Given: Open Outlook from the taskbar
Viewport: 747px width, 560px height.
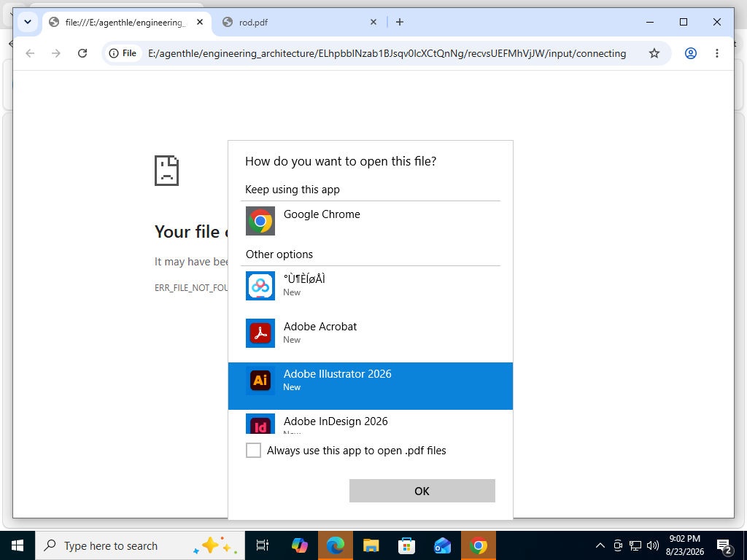Looking at the screenshot, I should [443, 545].
